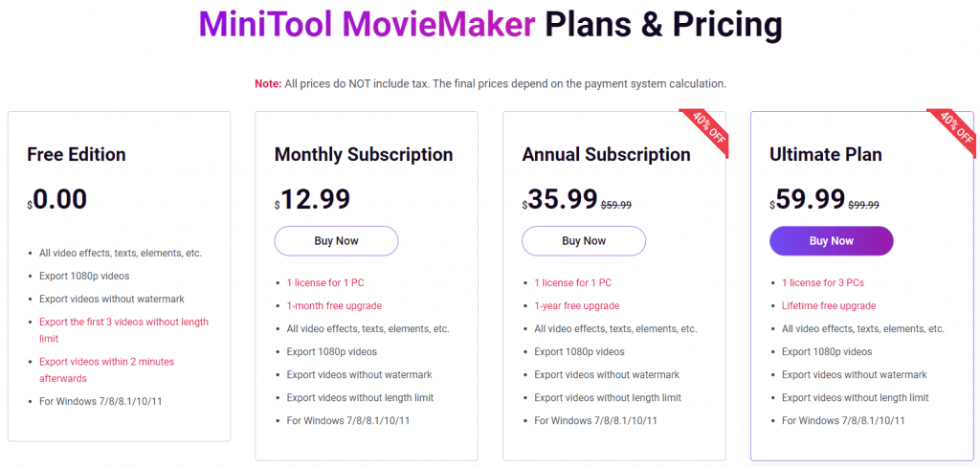
Task: Click the crossed-out $59.99 original annual price
Action: [x=615, y=204]
